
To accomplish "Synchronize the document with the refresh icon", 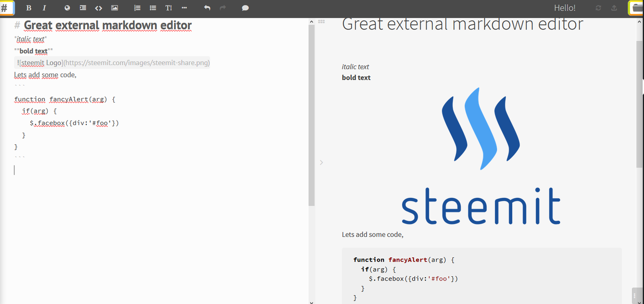I will coord(598,8).
